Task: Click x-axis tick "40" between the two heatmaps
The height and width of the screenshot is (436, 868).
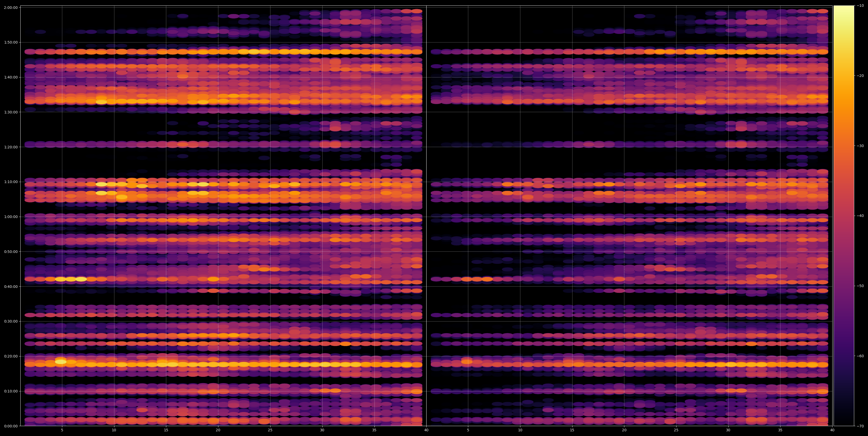Action: point(426,430)
